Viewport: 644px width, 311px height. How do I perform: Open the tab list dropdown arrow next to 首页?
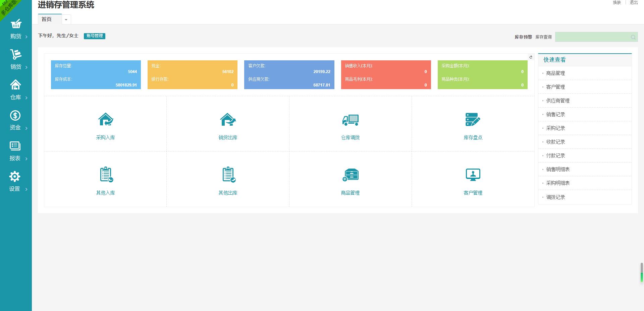(x=66, y=19)
